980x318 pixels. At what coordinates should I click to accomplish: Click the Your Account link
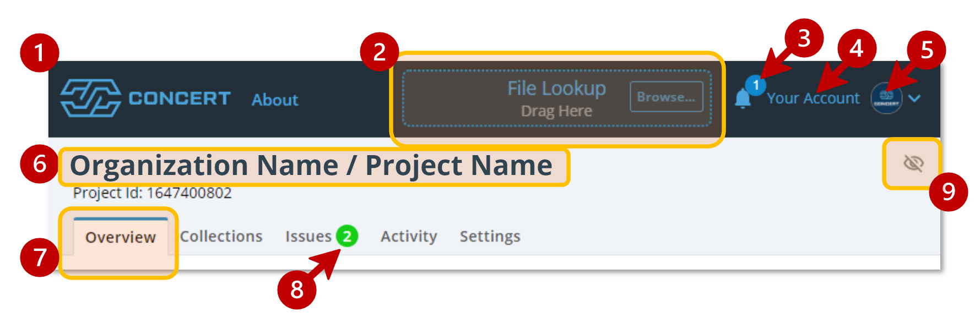point(813,98)
